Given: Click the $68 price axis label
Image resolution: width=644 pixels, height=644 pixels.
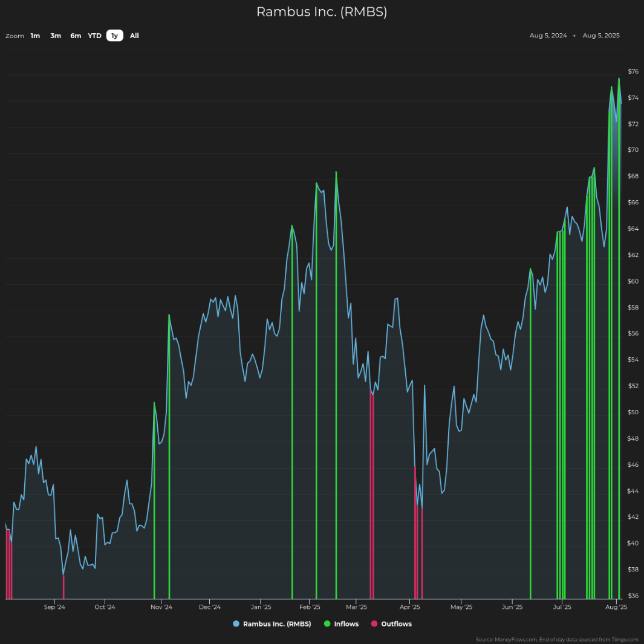Looking at the screenshot, I should (633, 176).
